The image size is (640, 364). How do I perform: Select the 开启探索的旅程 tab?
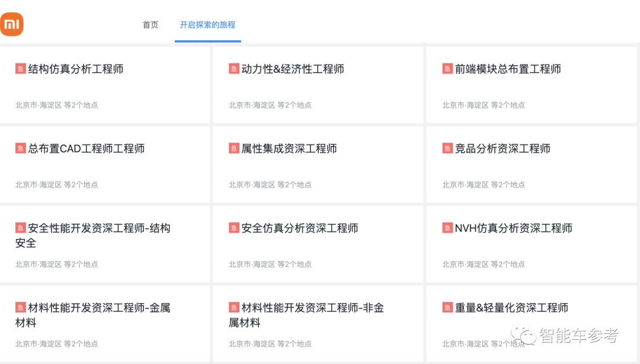[x=207, y=25]
